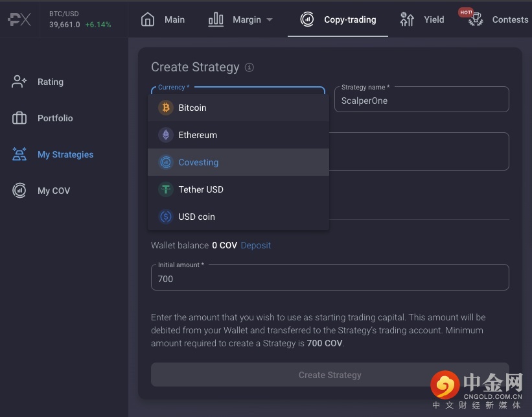Screen dimensions: 532x417
Task: Focus the Initial amount field
Action: [330, 279]
